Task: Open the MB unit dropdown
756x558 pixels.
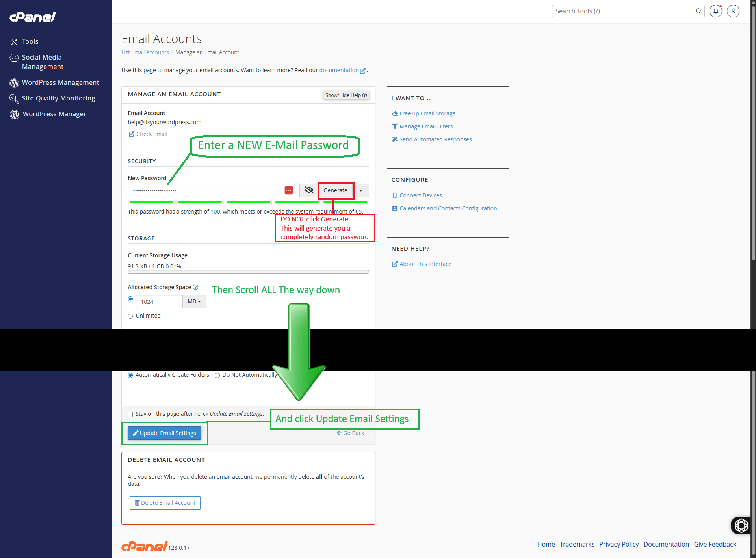Action: [194, 301]
